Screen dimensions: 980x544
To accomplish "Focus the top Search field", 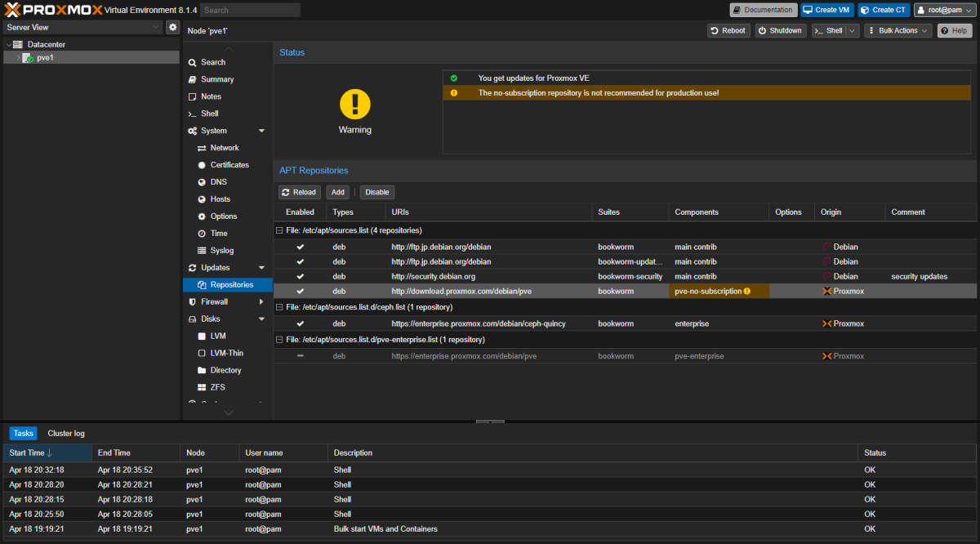I will pos(250,10).
